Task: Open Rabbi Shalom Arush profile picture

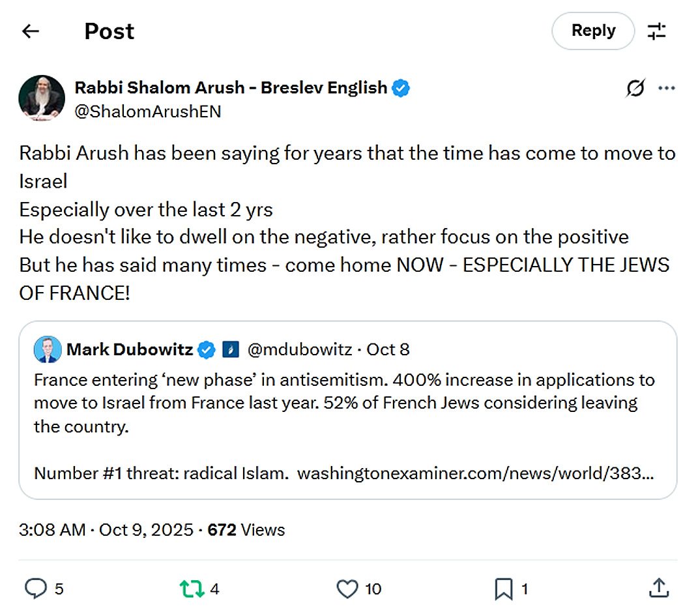Action: (42, 98)
